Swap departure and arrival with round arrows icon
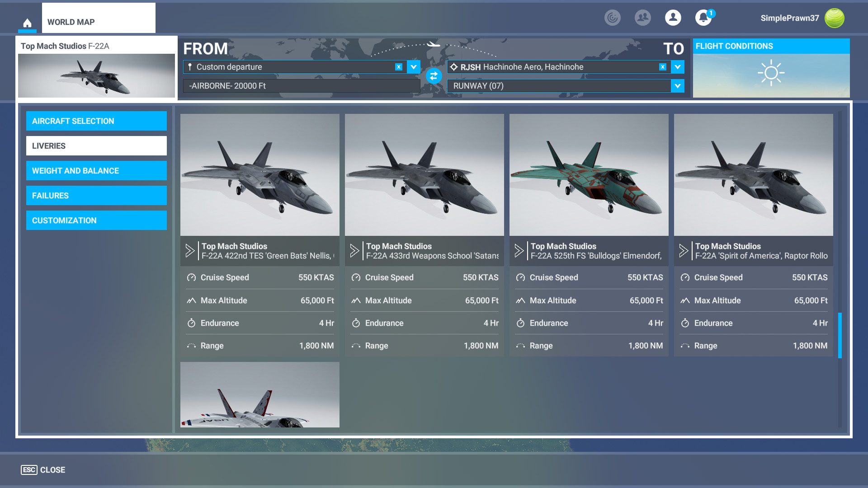 click(434, 76)
